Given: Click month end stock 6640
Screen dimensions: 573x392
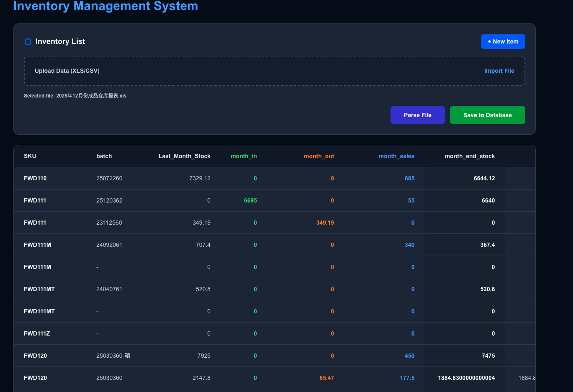Looking at the screenshot, I should point(488,200).
